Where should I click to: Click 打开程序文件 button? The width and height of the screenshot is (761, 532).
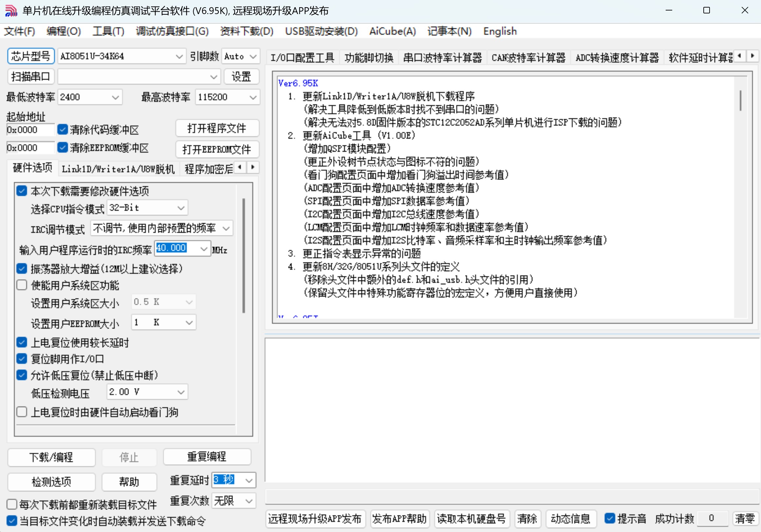coord(217,128)
